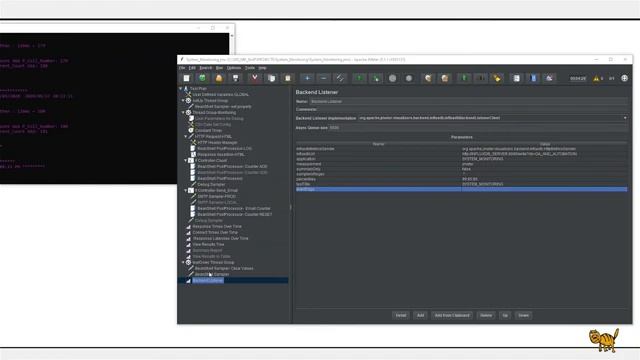Click the rightmost toolbar icon before timer

point(549,78)
